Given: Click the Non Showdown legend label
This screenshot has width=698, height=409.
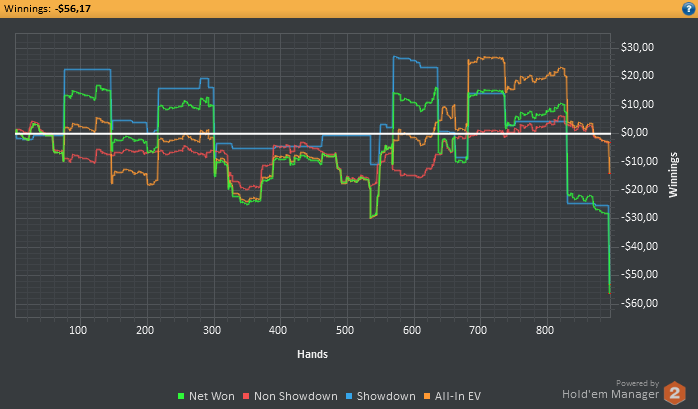Looking at the screenshot, I should coord(296,396).
